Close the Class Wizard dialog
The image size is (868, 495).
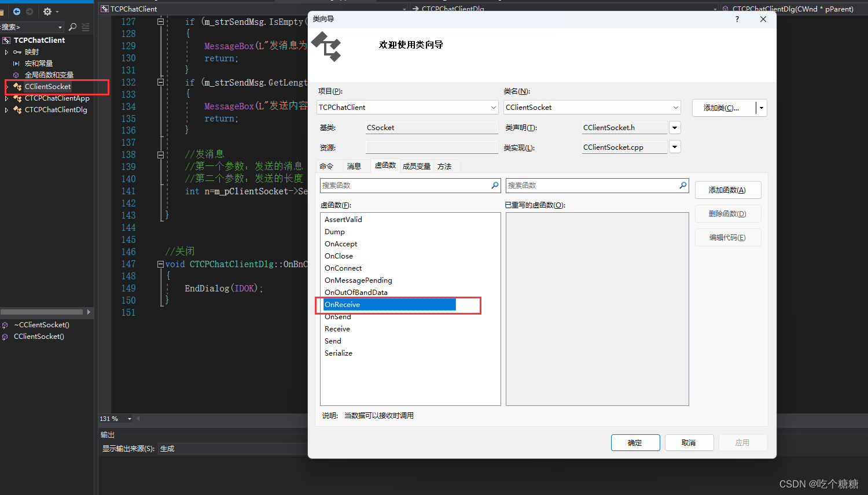[x=763, y=19]
